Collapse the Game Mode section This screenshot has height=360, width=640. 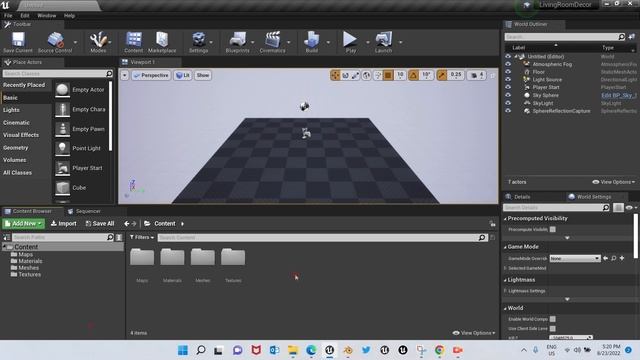coord(506,247)
